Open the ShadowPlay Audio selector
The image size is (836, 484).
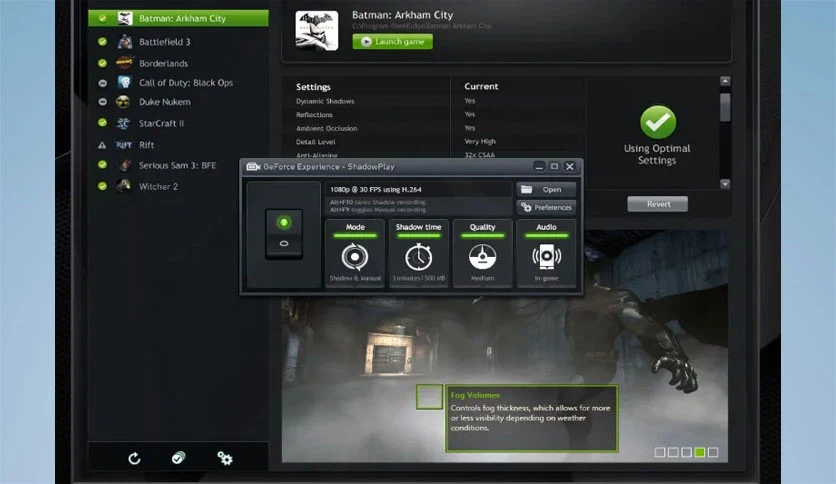546,253
